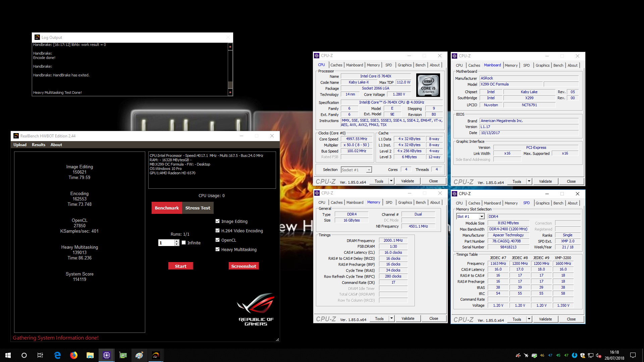Open the Slot #1 memory slot dropdown
This screenshot has width=644, height=362.
click(470, 217)
